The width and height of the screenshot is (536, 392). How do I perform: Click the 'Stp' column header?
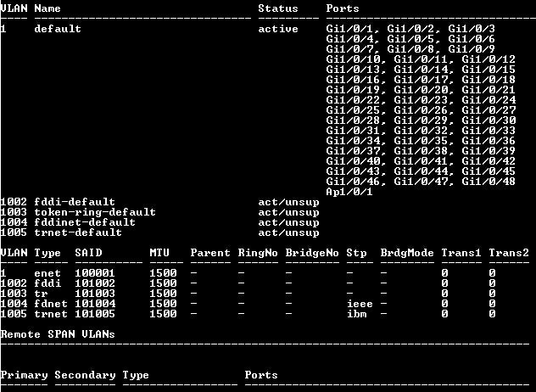pyautogui.click(x=356, y=253)
